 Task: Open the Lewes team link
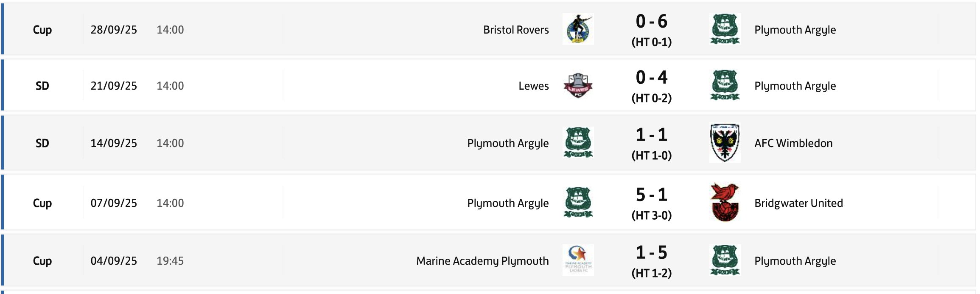pyautogui.click(x=533, y=86)
